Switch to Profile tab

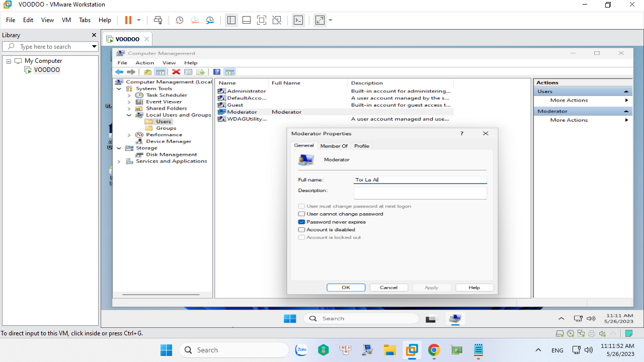coord(362,146)
